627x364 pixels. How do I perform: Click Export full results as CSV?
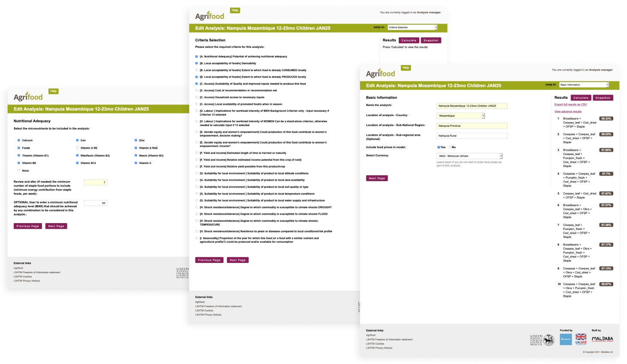coord(570,104)
